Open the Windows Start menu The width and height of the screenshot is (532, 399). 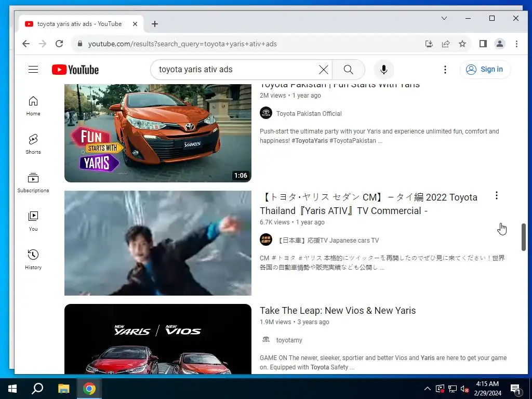pyautogui.click(x=12, y=389)
